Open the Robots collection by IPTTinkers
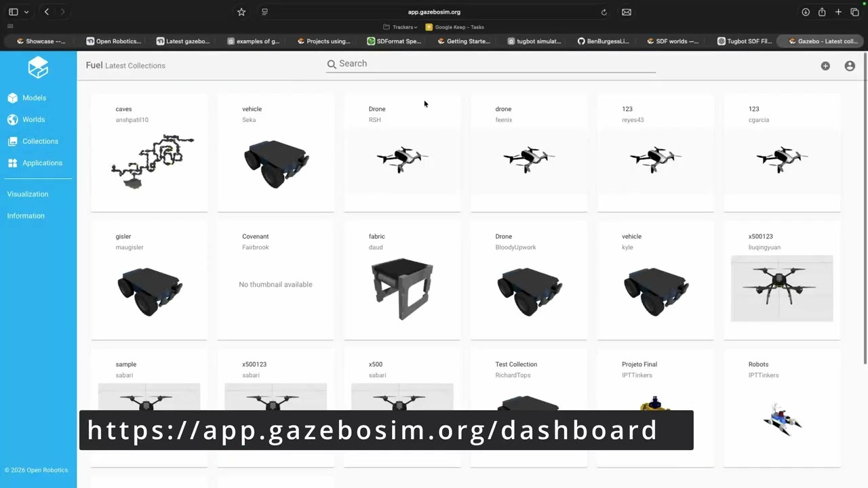 tap(782, 408)
